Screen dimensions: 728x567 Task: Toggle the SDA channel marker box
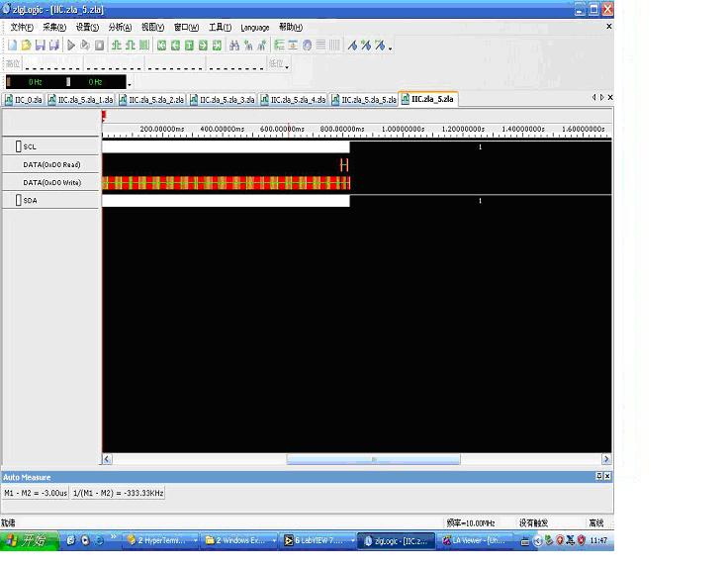[x=18, y=201]
